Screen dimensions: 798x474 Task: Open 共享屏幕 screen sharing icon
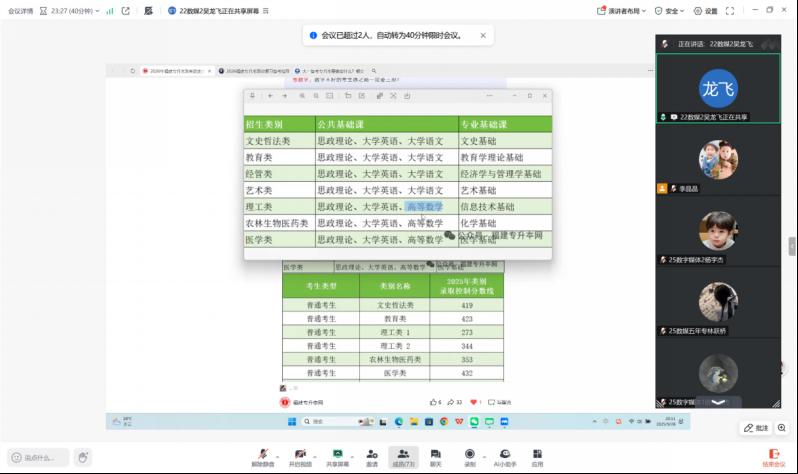337,456
